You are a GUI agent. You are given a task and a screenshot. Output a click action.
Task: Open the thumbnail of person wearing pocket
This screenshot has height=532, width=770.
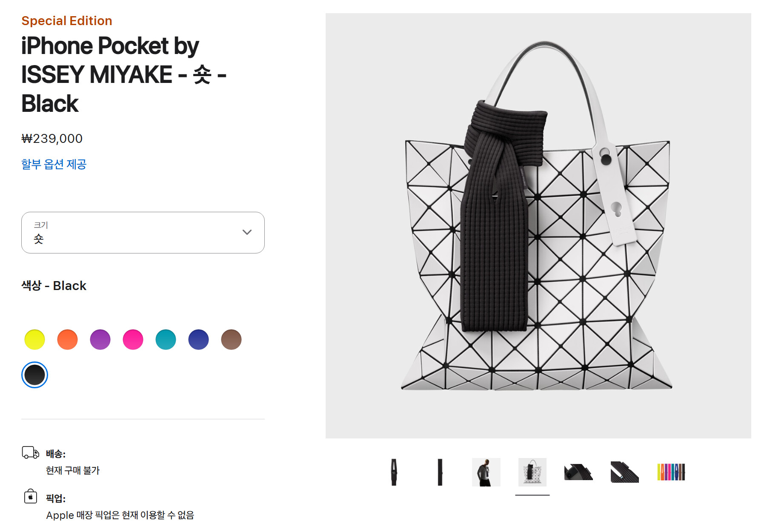486,472
